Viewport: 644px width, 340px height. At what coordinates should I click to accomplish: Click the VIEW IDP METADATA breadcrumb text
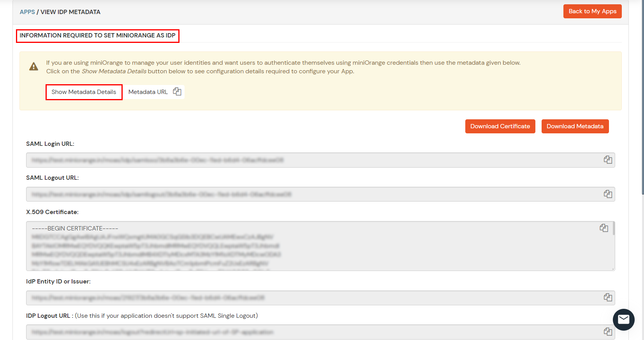[70, 12]
